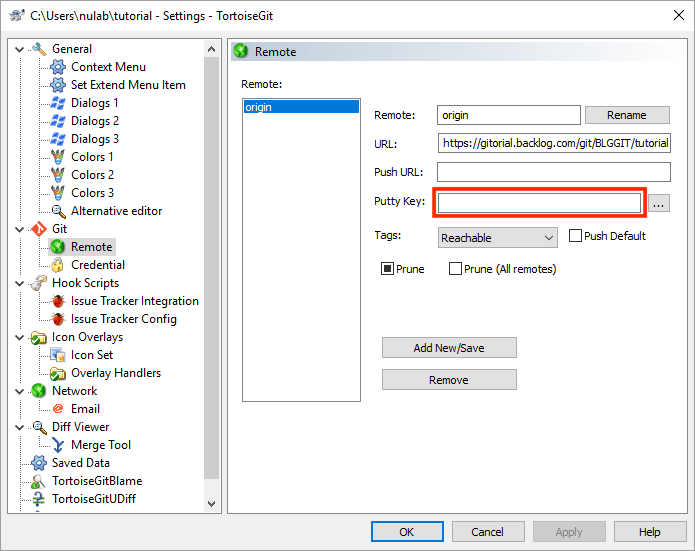Click the Hook Scripts icon
This screenshot has height=551, width=695.
point(39,283)
